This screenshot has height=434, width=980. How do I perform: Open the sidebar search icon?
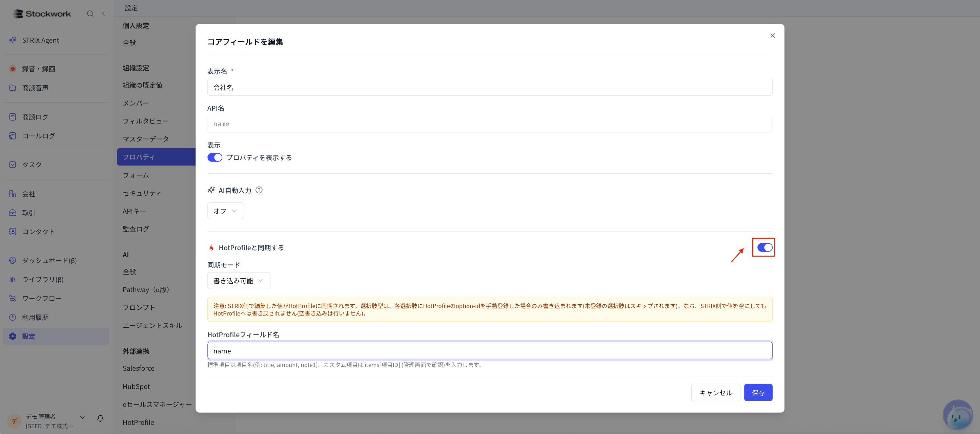[x=90, y=14]
